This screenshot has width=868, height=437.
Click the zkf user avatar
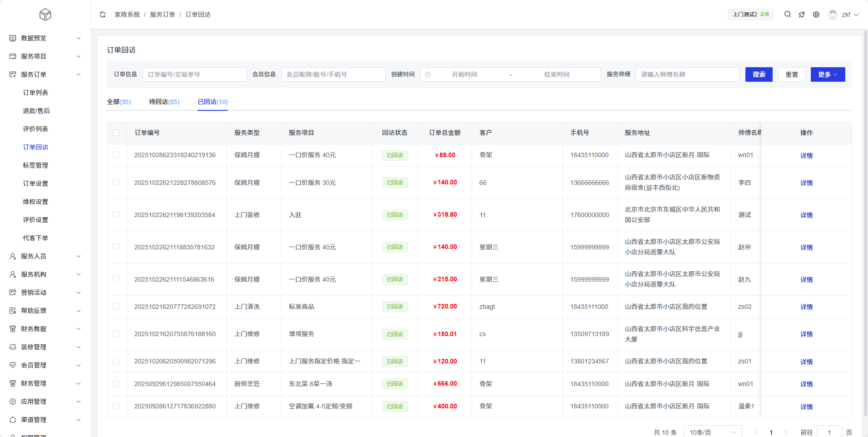(x=833, y=15)
